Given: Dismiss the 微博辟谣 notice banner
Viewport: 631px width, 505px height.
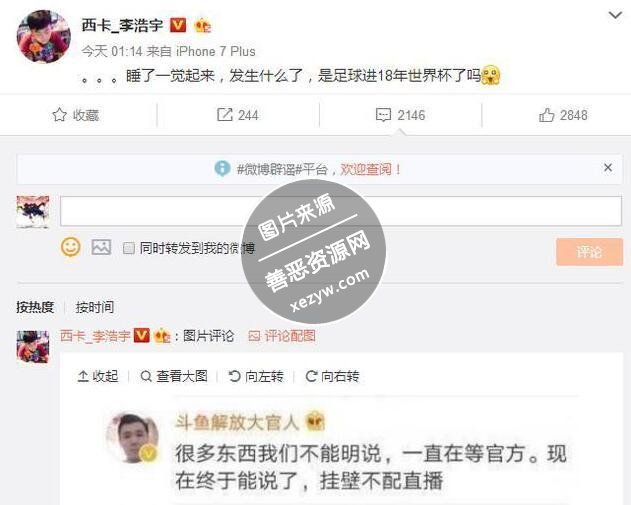Looking at the screenshot, I should [x=608, y=167].
